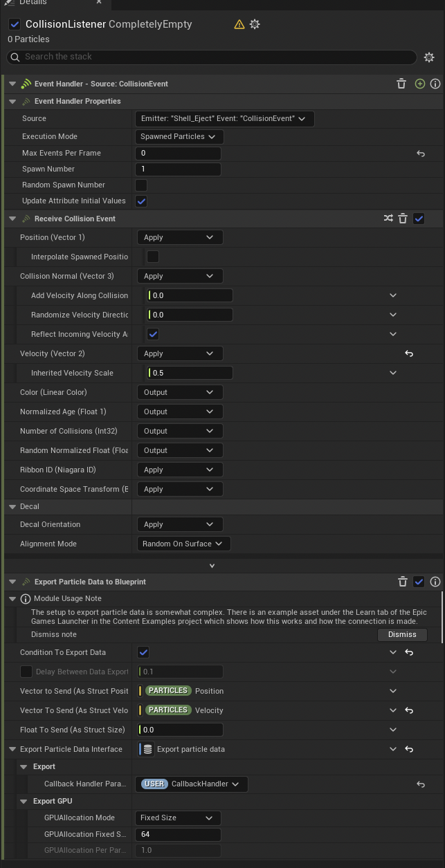Viewport: 445px width, 868px height.
Task: Open stack search options gear
Action: pyautogui.click(x=429, y=57)
